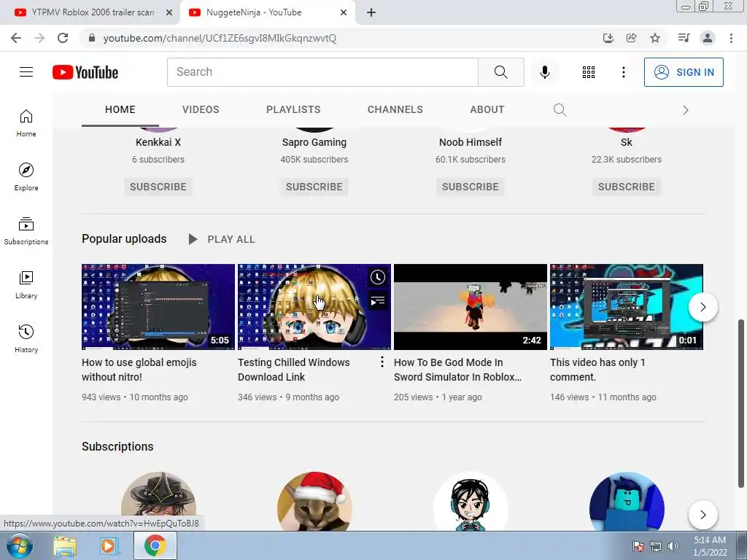This screenshot has width=747, height=560.
Task: Select the HOME channel tab
Action: [120, 109]
